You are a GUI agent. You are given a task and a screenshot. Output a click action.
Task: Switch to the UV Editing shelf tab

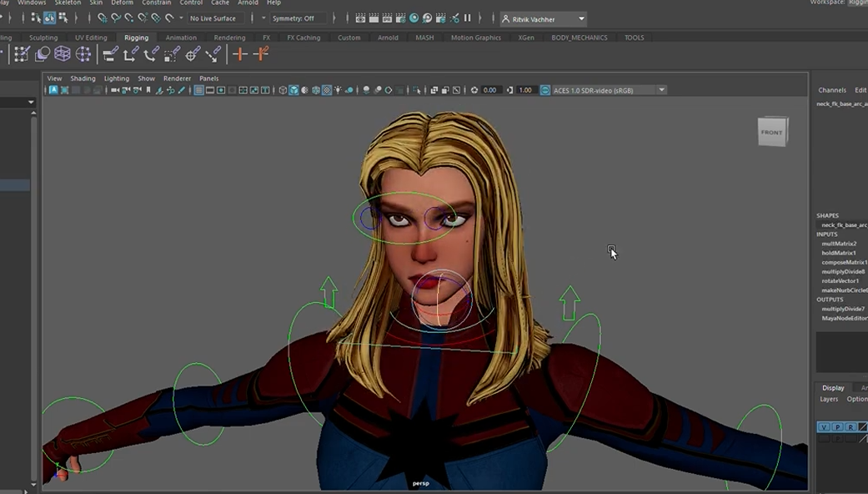click(x=91, y=38)
